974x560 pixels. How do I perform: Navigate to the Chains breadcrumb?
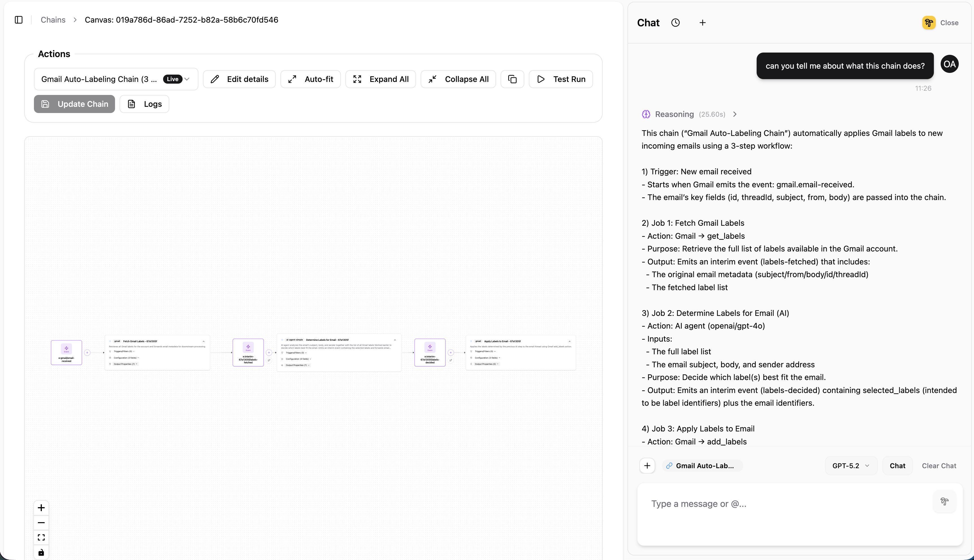tap(53, 19)
